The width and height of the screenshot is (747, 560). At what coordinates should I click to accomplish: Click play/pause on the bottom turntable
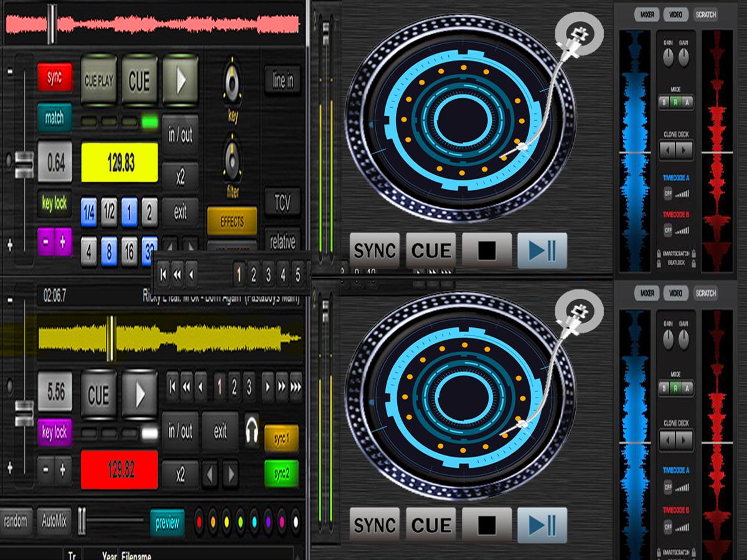pos(542,525)
